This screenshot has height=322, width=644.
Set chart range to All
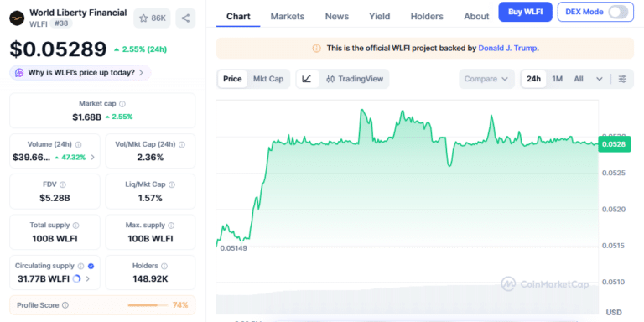(579, 79)
